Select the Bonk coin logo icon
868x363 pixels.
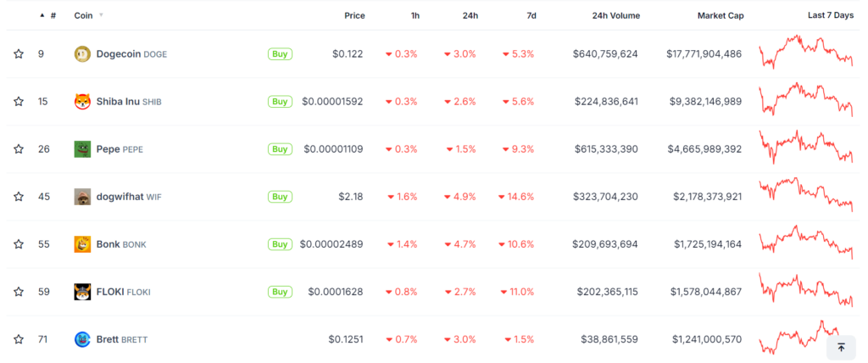coord(82,244)
